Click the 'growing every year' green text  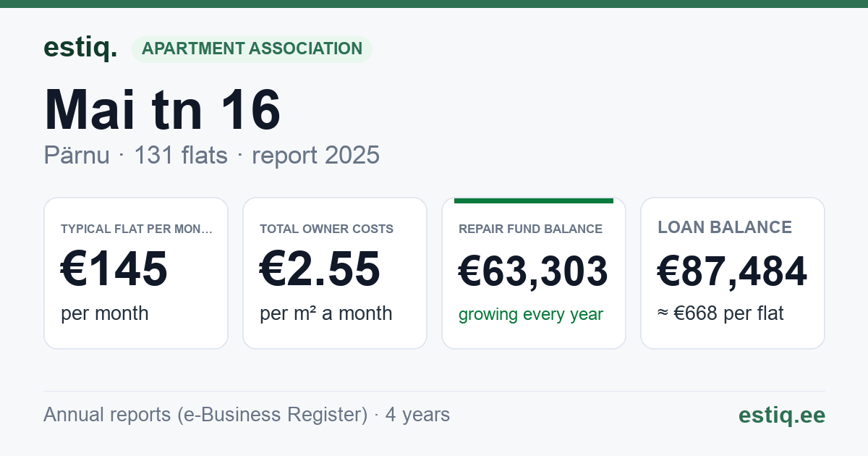point(531,315)
